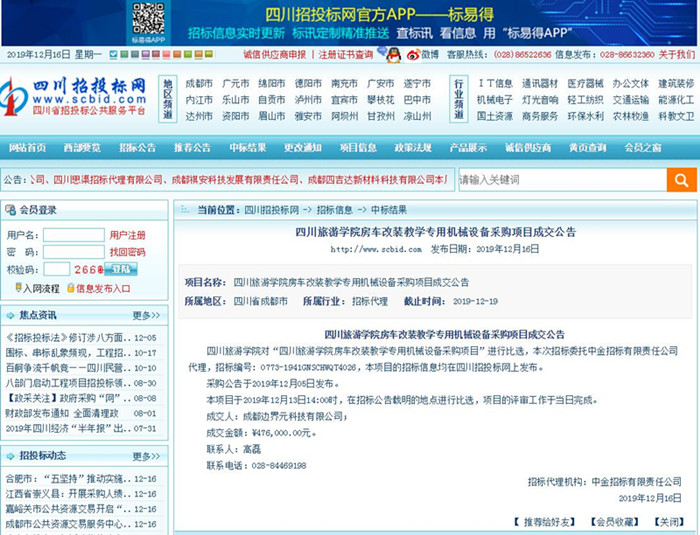Expand 更多>> beside 招投标动态
This screenshot has width=700, height=535.
coord(146,456)
